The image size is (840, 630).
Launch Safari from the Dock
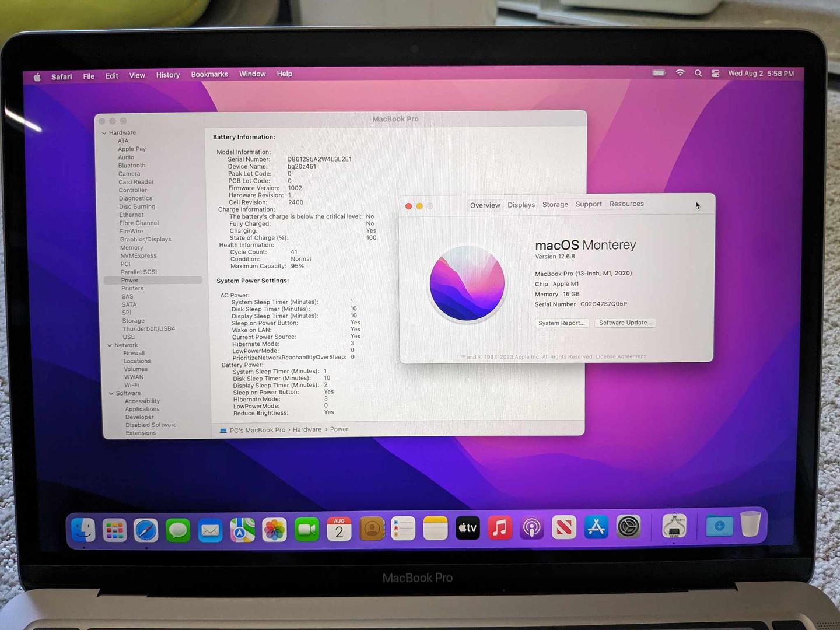(146, 530)
